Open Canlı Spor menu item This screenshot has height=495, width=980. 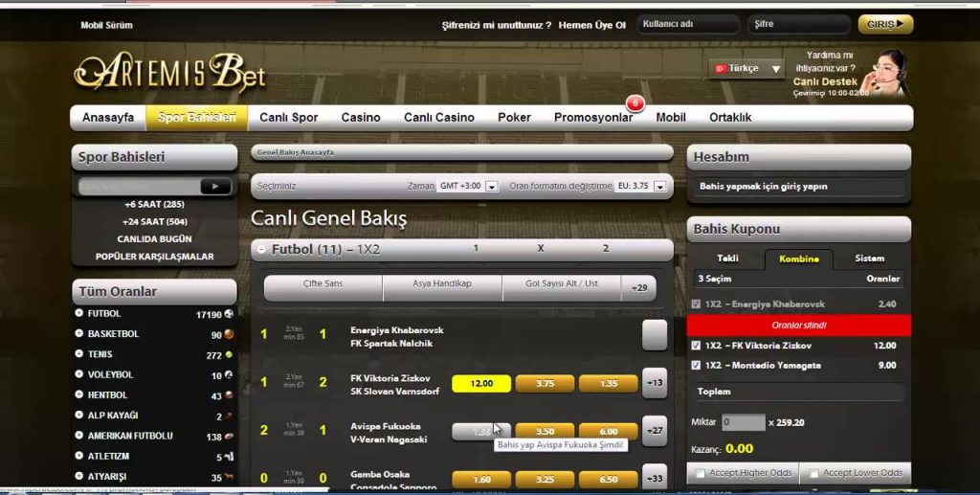pyautogui.click(x=289, y=118)
